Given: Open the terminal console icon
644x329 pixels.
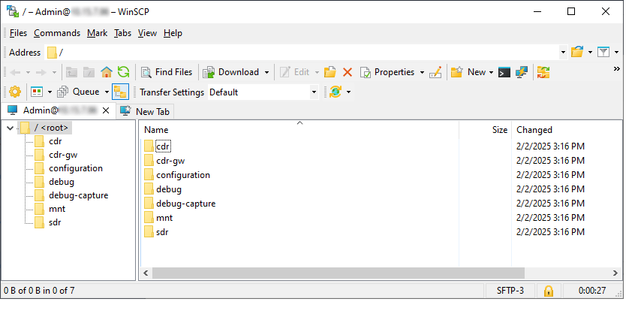Looking at the screenshot, I should (504, 73).
